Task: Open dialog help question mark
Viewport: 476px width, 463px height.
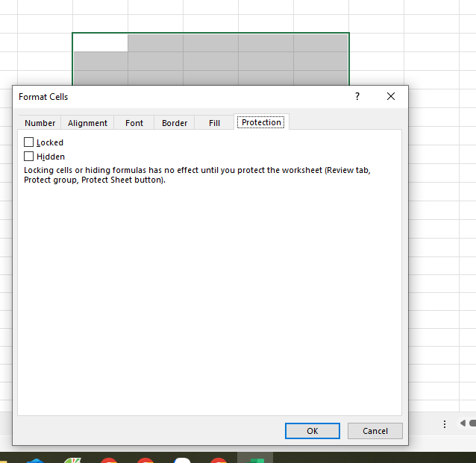Action: click(357, 96)
